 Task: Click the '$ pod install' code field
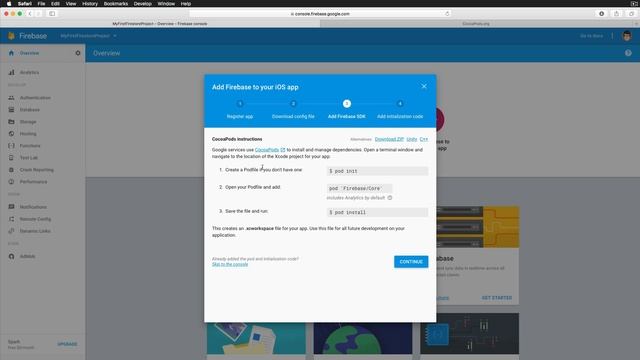[x=377, y=212]
